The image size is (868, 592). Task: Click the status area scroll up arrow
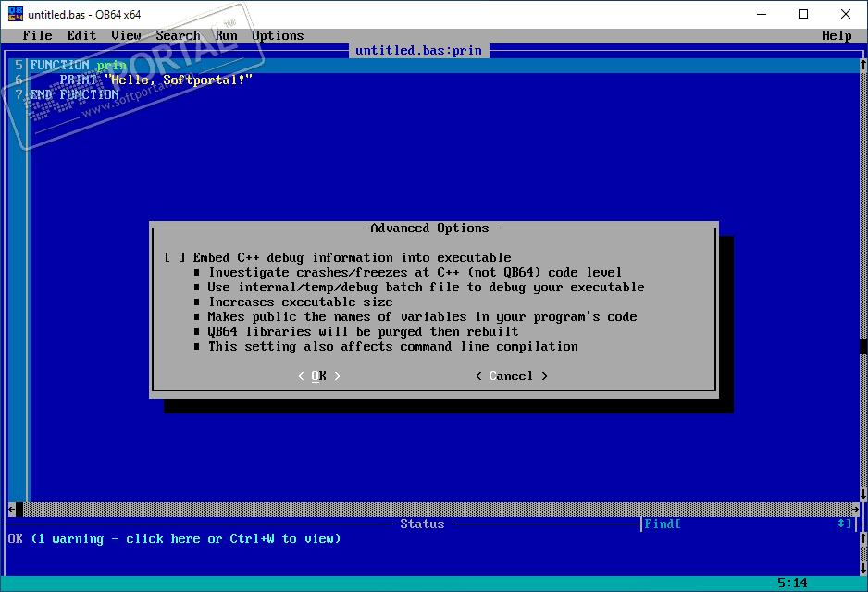point(863,537)
